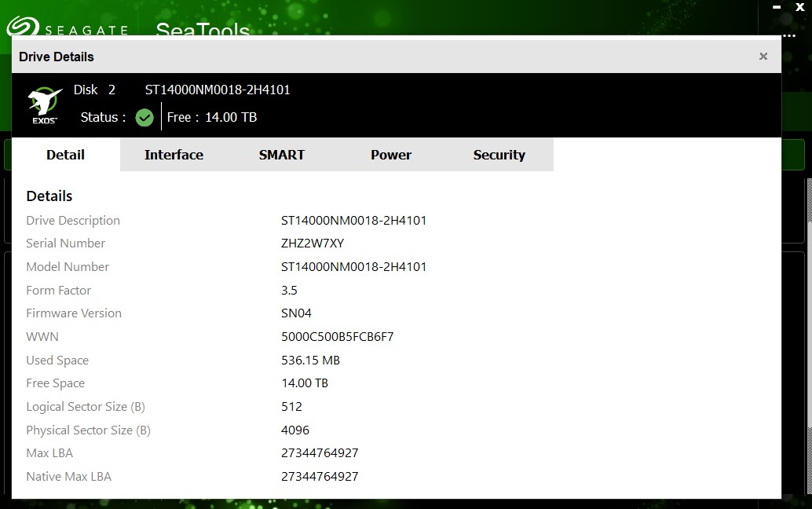Go to the Power tab
812x509 pixels.
click(x=390, y=155)
